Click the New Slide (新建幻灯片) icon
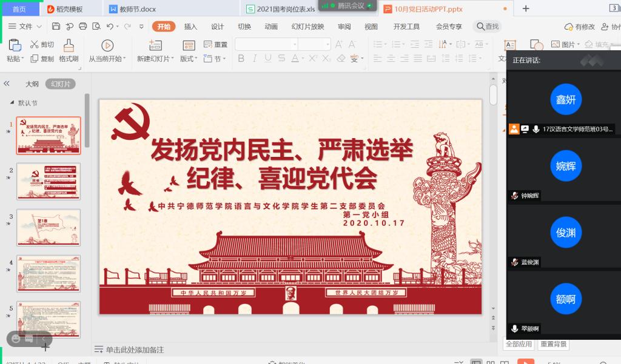Image resolution: width=621 pixels, height=364 pixels. click(155, 45)
